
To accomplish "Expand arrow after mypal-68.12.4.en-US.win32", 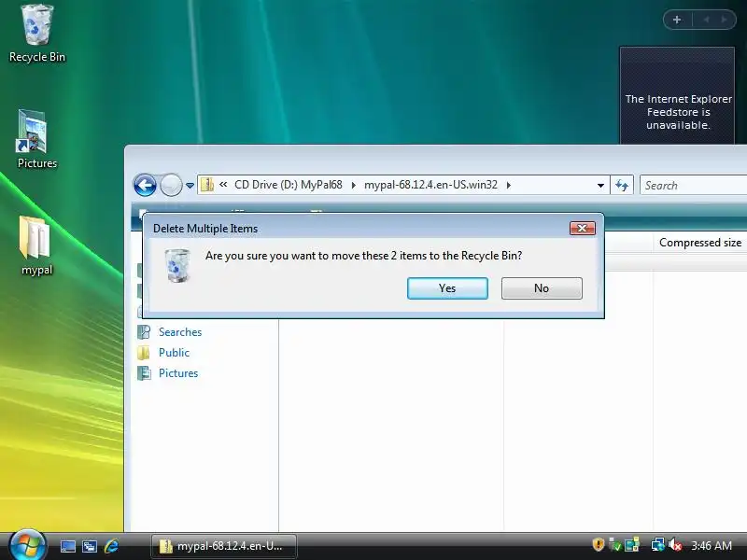I will 509,185.
